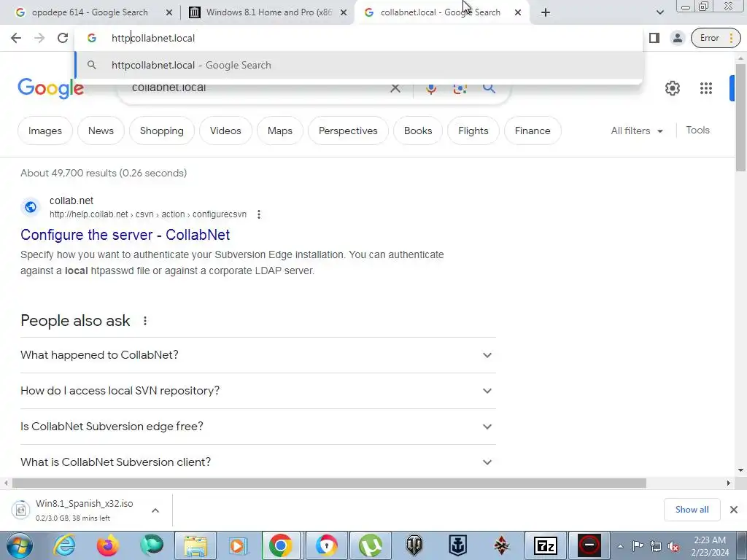
Task: Close the downloads bar
Action: [734, 510]
